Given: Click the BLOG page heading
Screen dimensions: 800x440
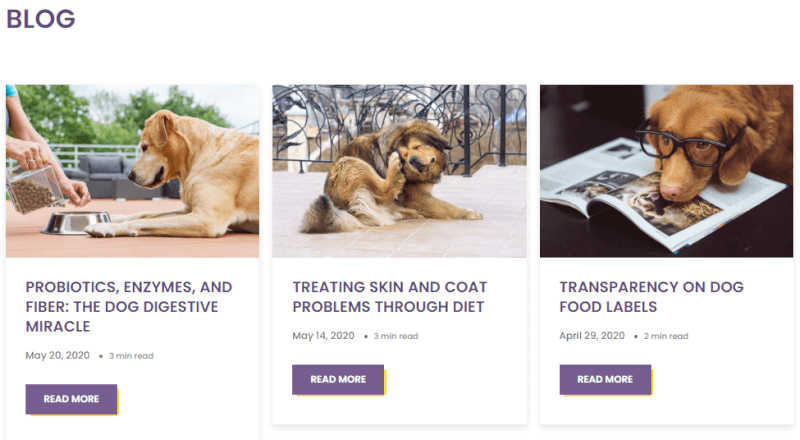Looking at the screenshot, I should [41, 19].
